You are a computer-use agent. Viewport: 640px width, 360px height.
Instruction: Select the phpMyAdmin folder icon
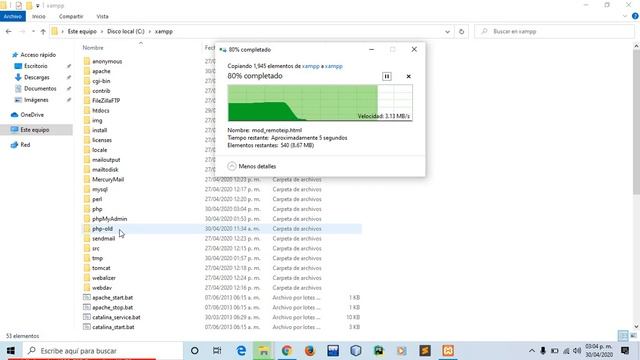[x=87, y=219]
